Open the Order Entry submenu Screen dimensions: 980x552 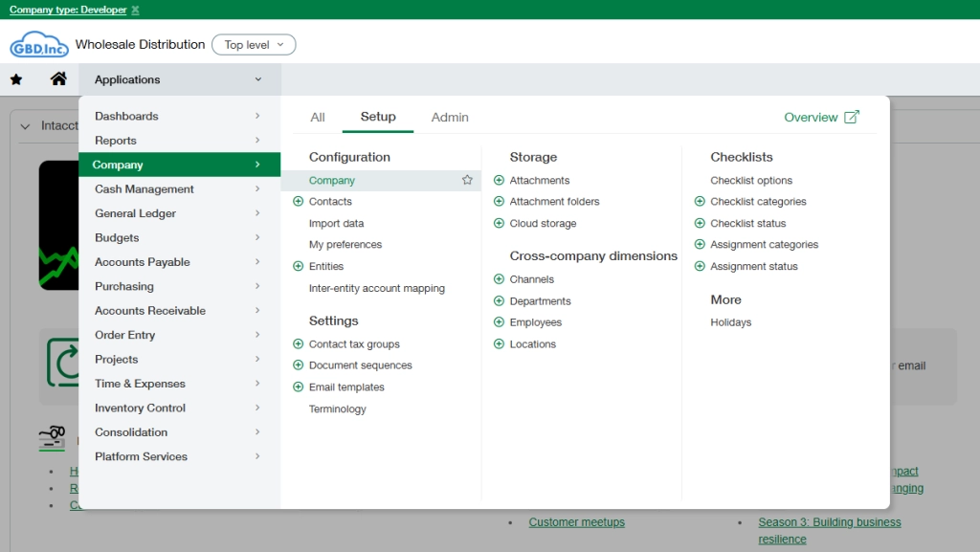pos(179,335)
